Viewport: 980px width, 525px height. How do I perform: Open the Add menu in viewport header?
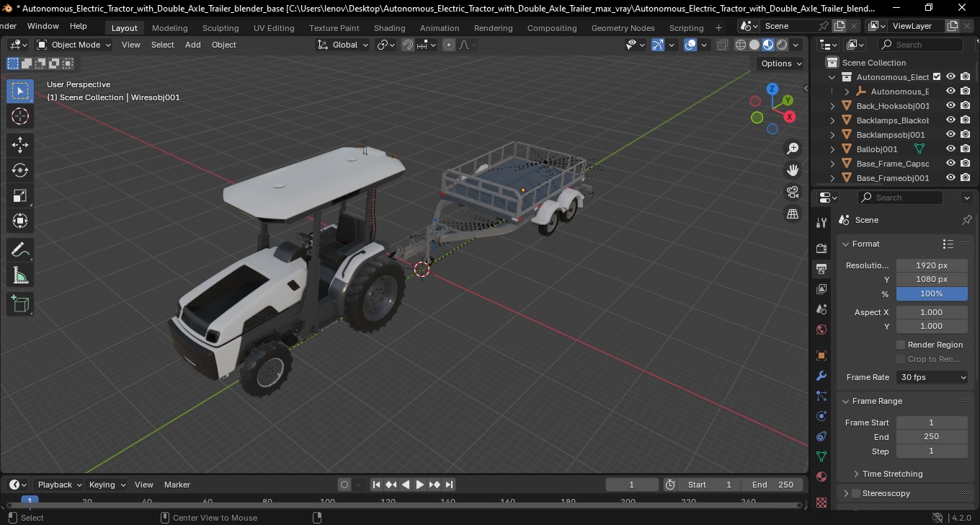click(x=192, y=45)
